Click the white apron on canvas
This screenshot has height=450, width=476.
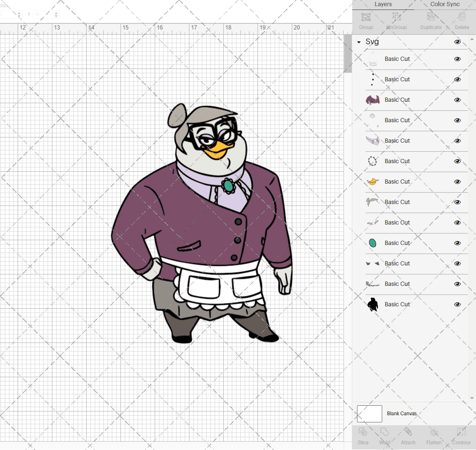point(218,285)
